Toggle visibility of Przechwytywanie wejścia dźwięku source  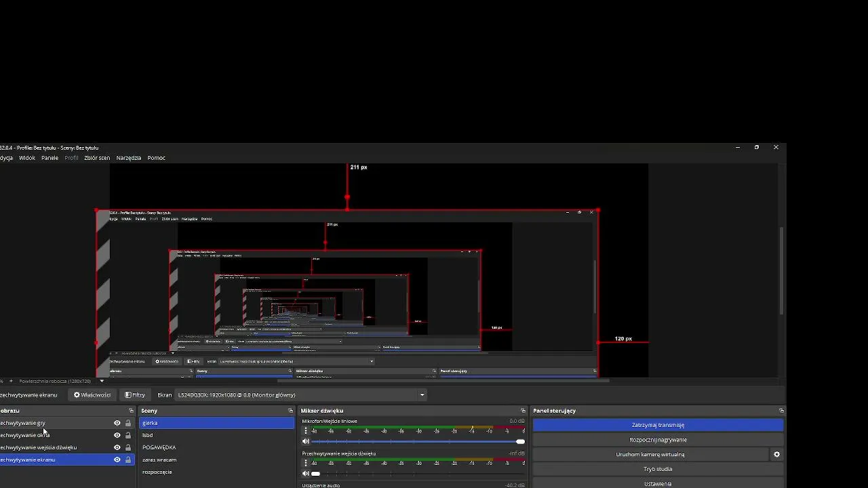[117, 447]
